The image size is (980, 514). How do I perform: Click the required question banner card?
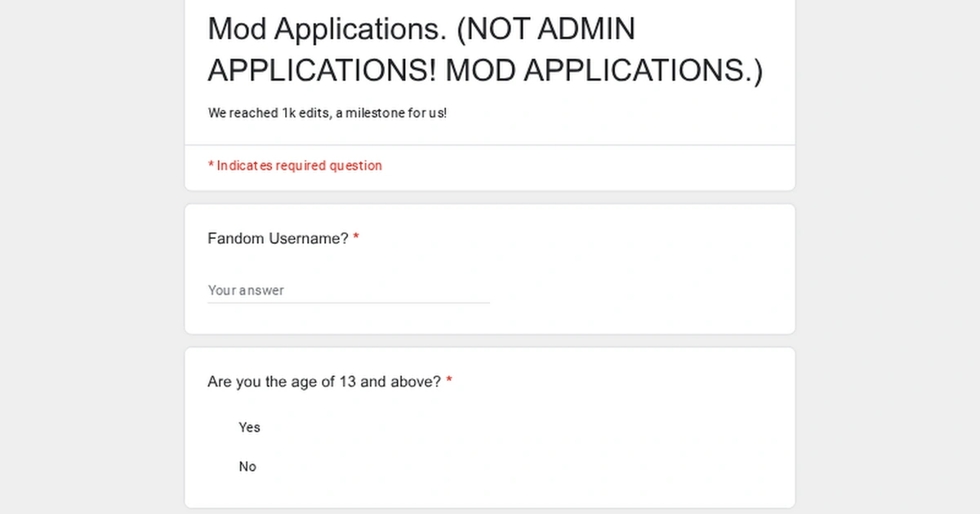point(572,166)
